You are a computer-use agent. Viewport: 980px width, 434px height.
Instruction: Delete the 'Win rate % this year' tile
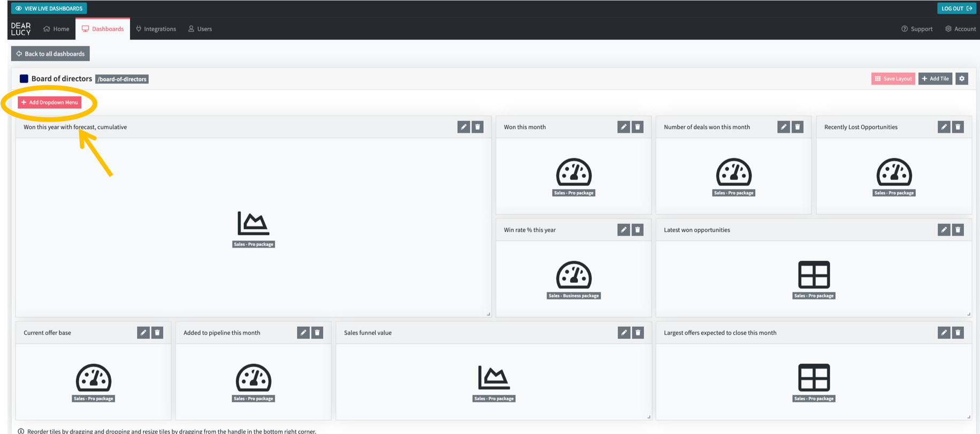pyautogui.click(x=637, y=230)
